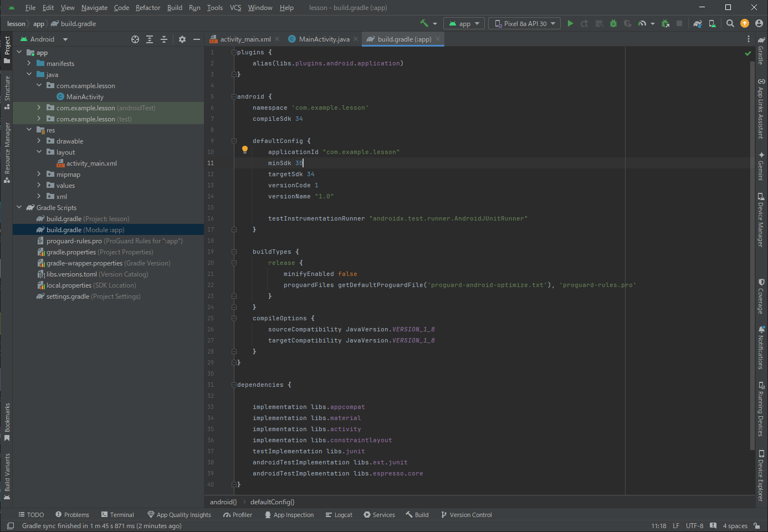
Task: Toggle the Device Manager side panel
Action: 761,219
